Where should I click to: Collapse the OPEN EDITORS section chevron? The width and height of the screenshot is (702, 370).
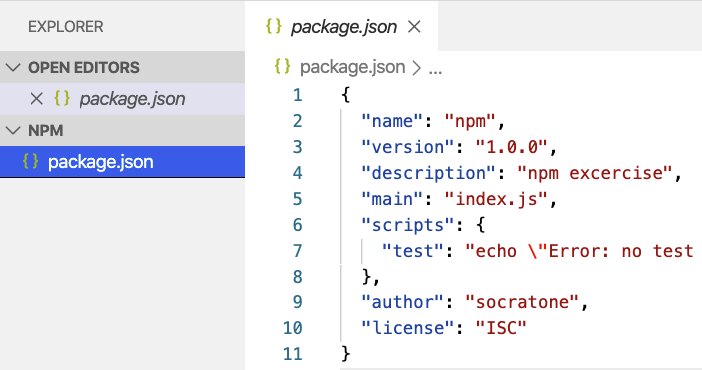(x=13, y=68)
